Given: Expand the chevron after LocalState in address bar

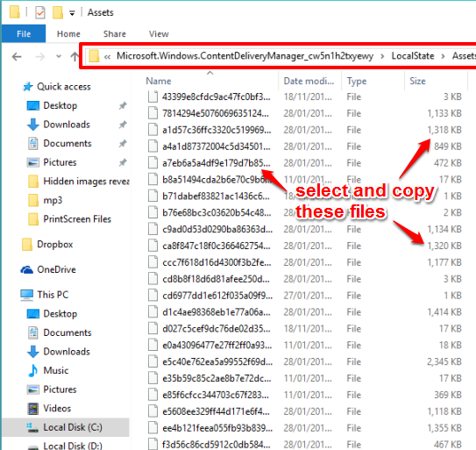Looking at the screenshot, I should (x=443, y=56).
